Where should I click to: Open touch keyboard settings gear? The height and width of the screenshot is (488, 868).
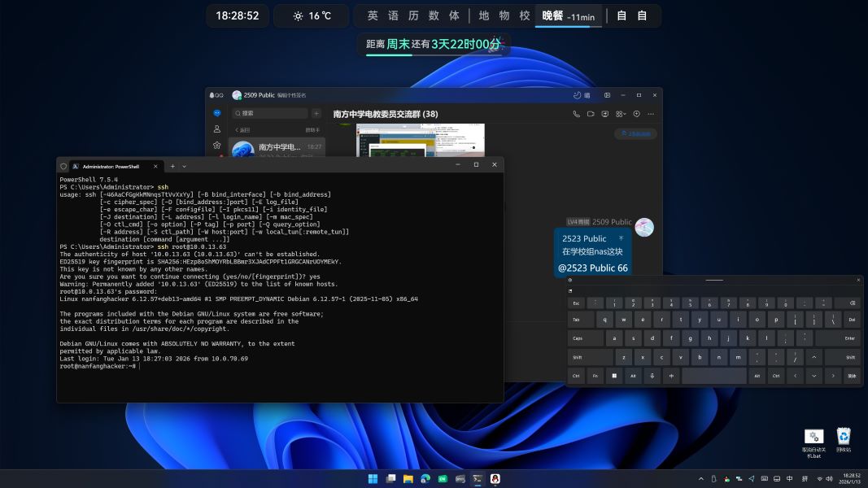[570, 281]
